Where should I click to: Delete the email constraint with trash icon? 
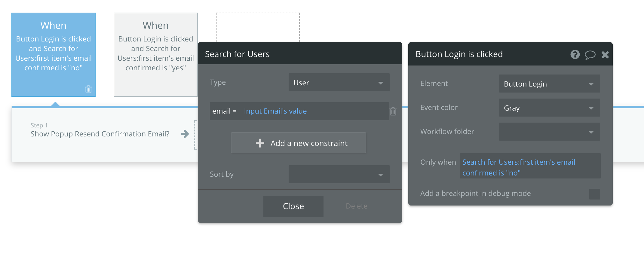(393, 111)
